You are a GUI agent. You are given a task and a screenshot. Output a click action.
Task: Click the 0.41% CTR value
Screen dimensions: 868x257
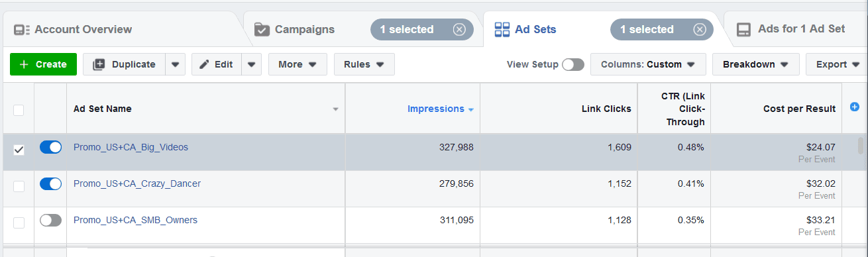690,183
